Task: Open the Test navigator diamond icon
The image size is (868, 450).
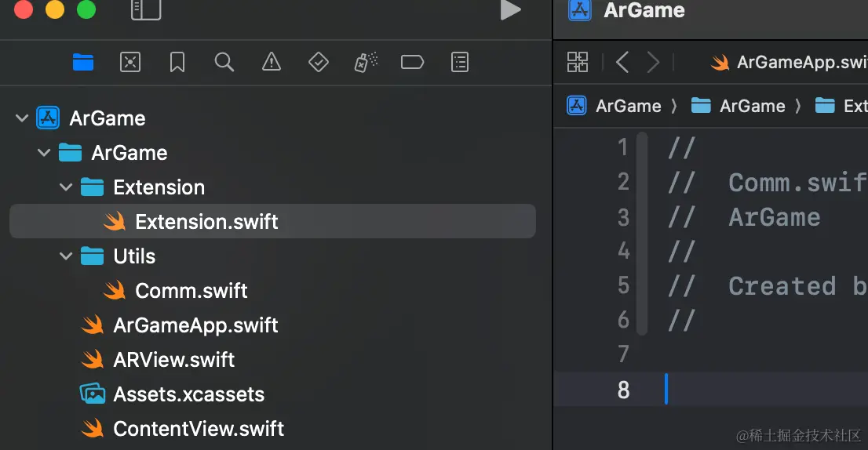Action: (x=319, y=62)
